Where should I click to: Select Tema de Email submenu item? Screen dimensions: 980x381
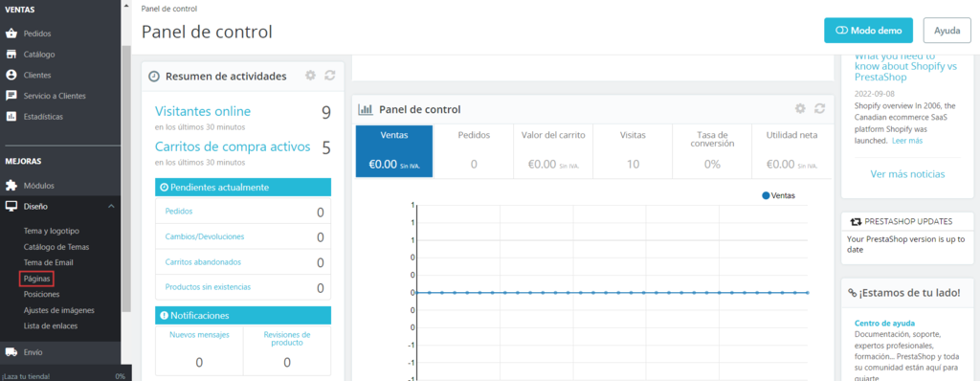pyautogui.click(x=48, y=262)
